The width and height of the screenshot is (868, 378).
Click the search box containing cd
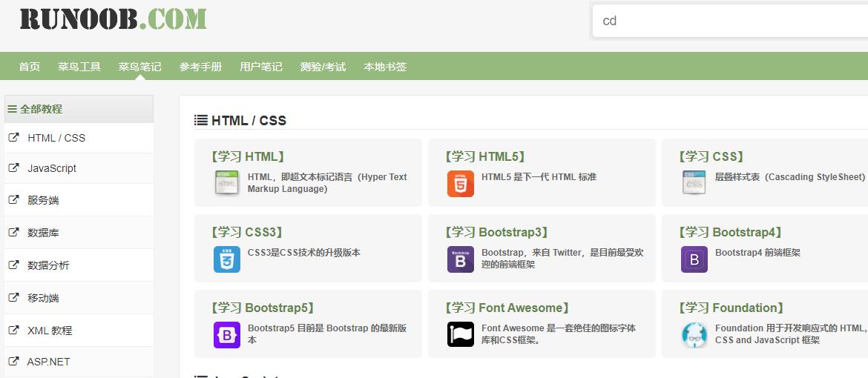pyautogui.click(x=729, y=21)
